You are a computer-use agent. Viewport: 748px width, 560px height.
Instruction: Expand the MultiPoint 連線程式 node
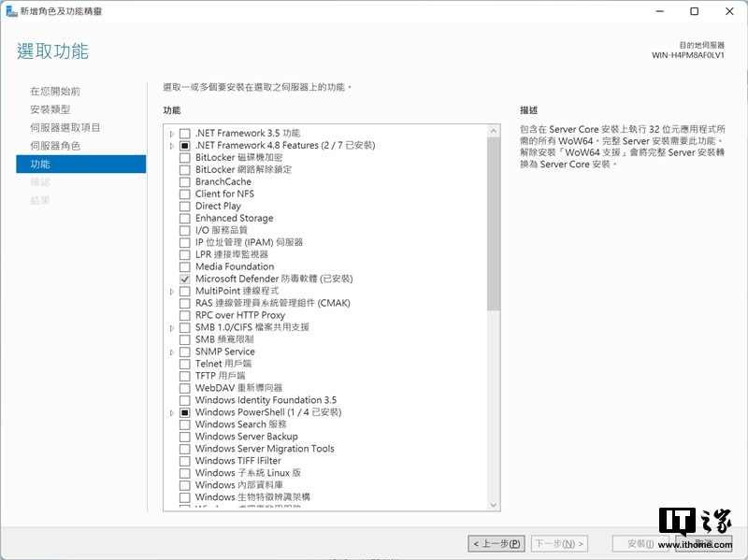(x=172, y=292)
